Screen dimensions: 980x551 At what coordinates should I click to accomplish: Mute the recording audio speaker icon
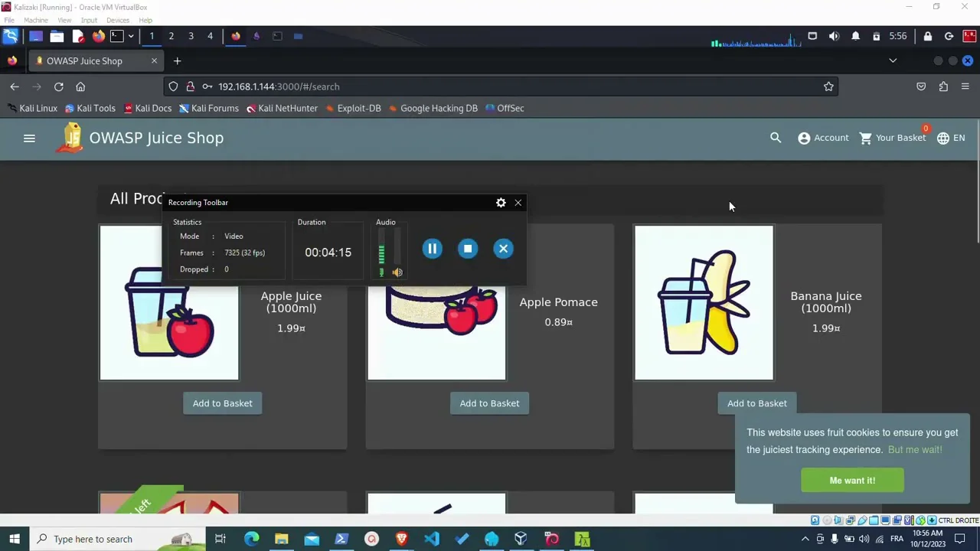coord(397,272)
